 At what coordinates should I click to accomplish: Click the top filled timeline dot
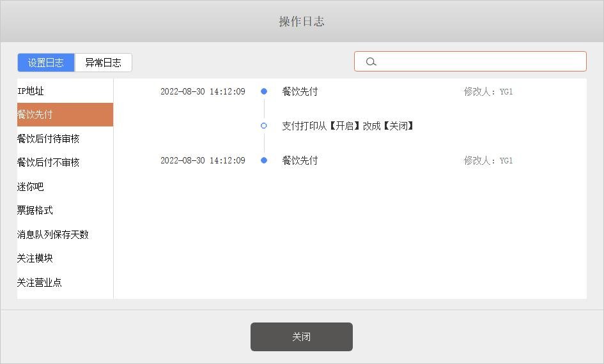(264, 91)
